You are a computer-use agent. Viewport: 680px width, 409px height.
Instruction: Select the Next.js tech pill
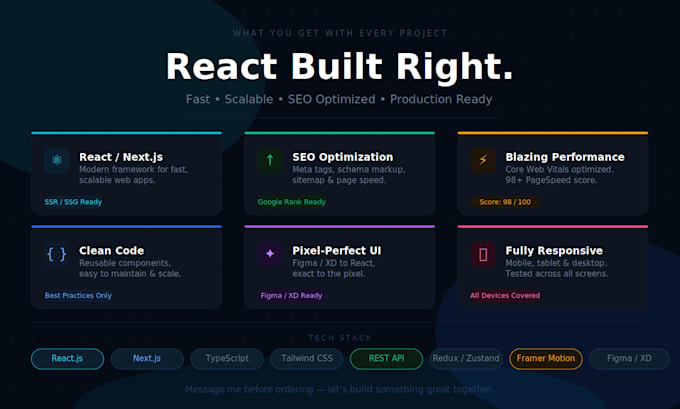click(x=147, y=359)
